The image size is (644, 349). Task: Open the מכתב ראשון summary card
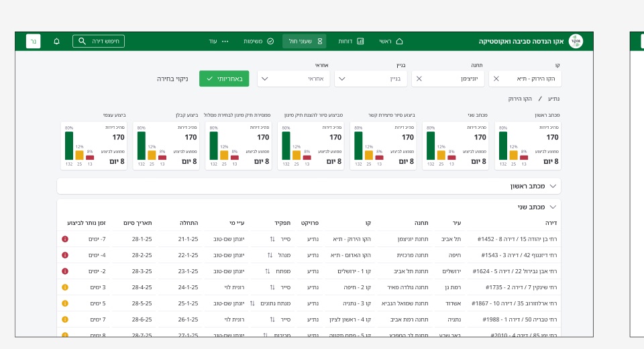tap(528, 146)
